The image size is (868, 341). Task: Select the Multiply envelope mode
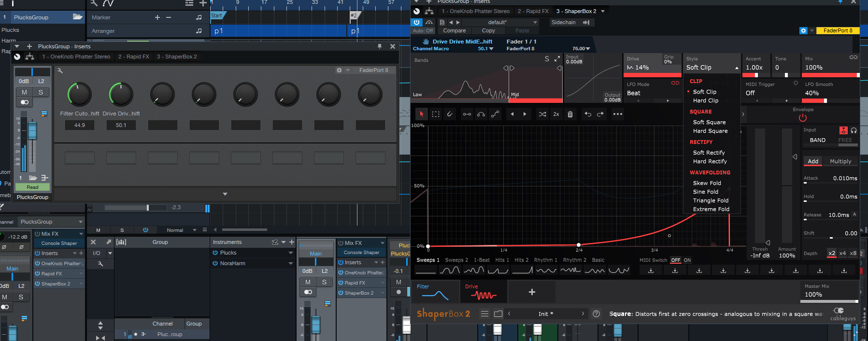[x=840, y=161]
